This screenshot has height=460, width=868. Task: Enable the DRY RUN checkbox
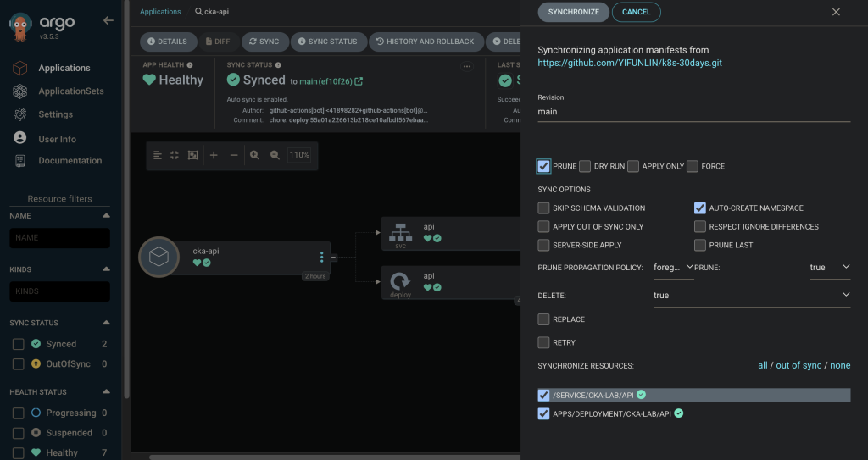point(585,166)
